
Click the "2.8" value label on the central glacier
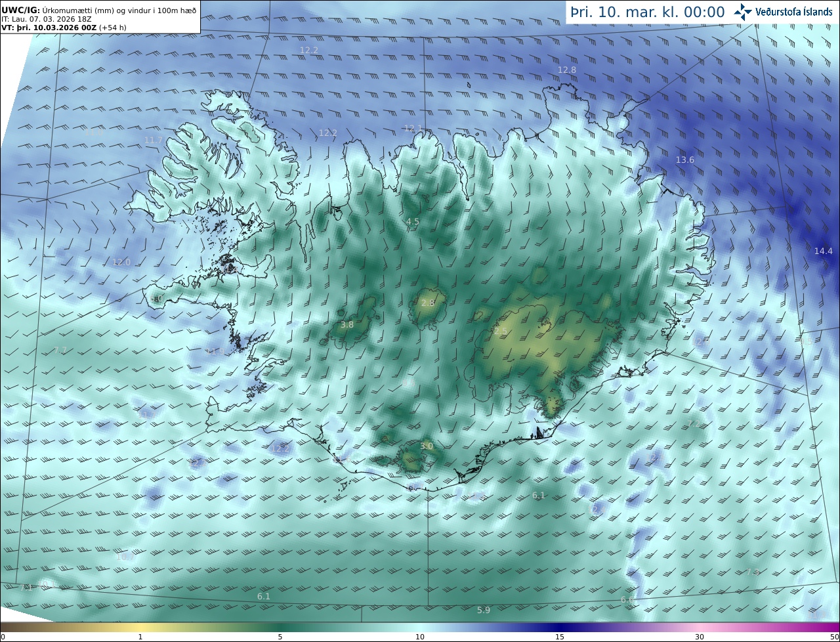pos(428,303)
